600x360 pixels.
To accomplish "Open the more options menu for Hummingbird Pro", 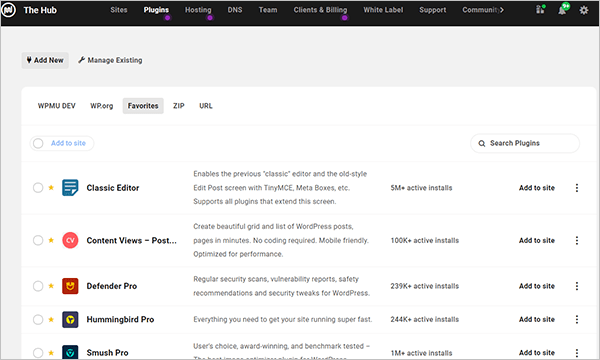I will tap(577, 319).
